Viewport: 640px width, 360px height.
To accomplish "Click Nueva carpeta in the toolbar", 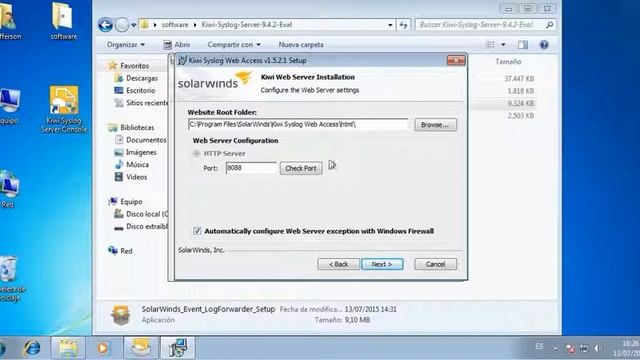I will (301, 44).
